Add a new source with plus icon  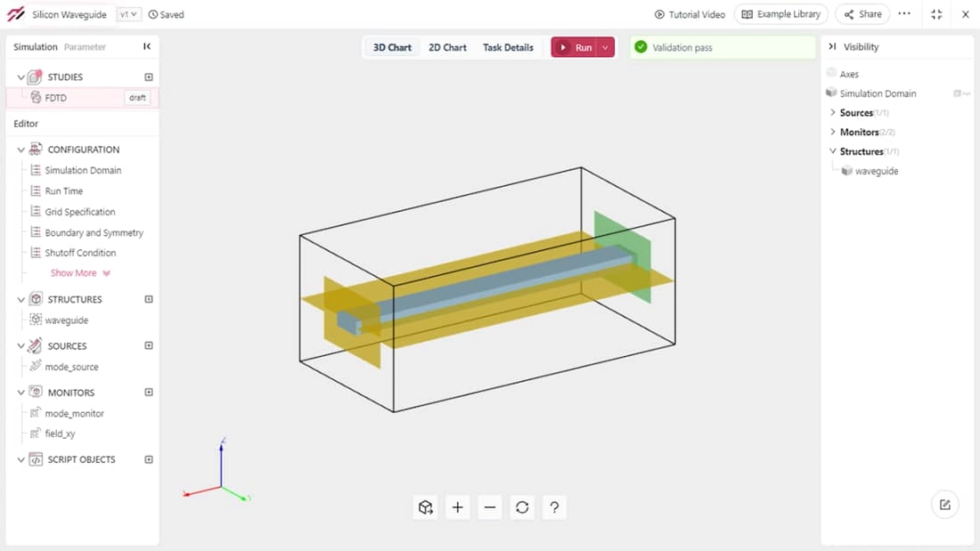[149, 346]
